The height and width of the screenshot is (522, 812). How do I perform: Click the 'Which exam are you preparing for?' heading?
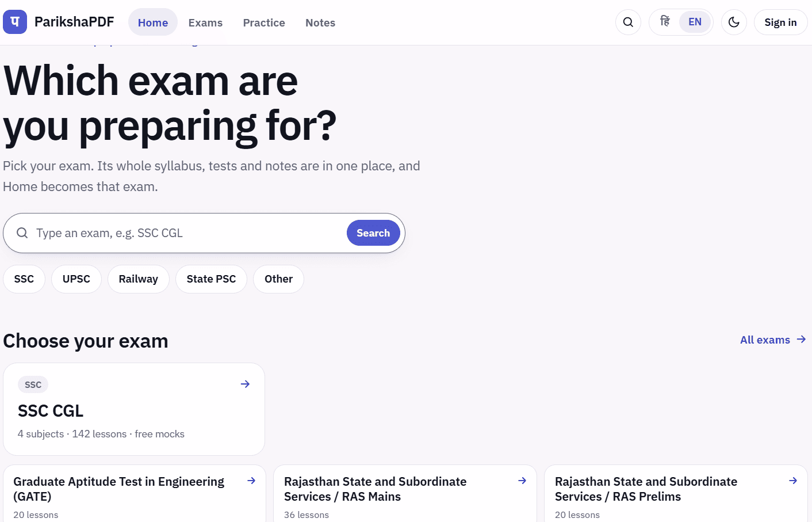(170, 104)
